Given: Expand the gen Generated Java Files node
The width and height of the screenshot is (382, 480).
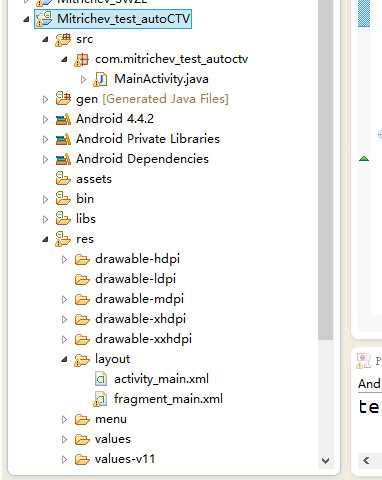Looking at the screenshot, I should click(45, 99).
